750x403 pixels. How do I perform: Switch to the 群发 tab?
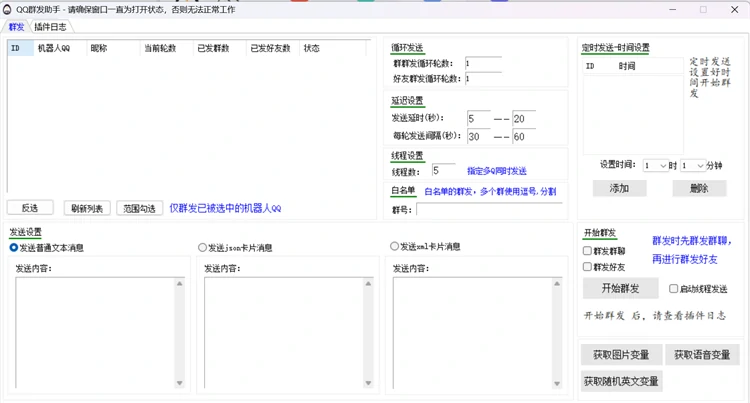16,27
